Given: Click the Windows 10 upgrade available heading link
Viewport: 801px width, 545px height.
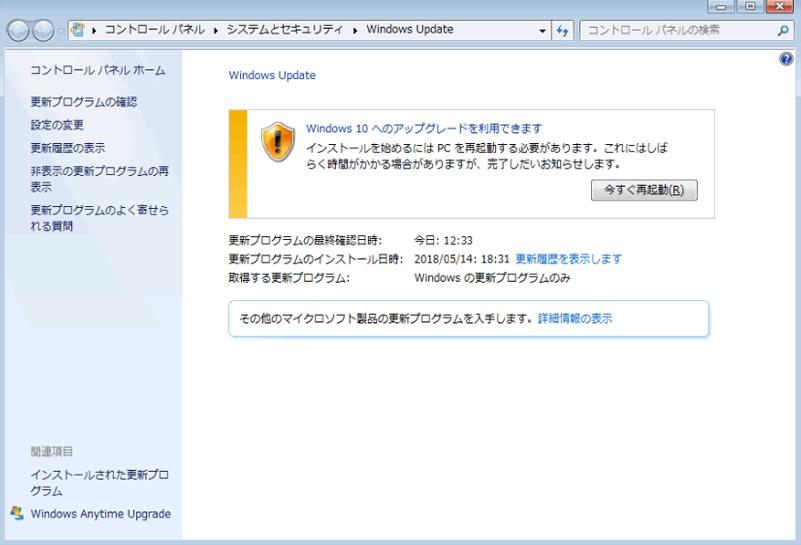Looking at the screenshot, I should [x=424, y=128].
